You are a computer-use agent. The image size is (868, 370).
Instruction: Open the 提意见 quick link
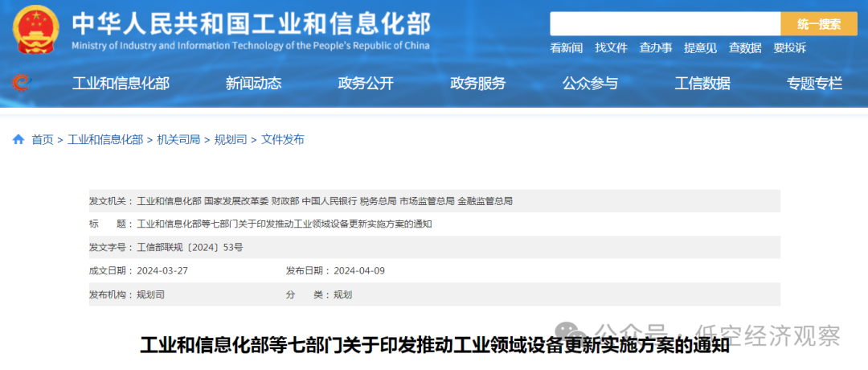(700, 48)
